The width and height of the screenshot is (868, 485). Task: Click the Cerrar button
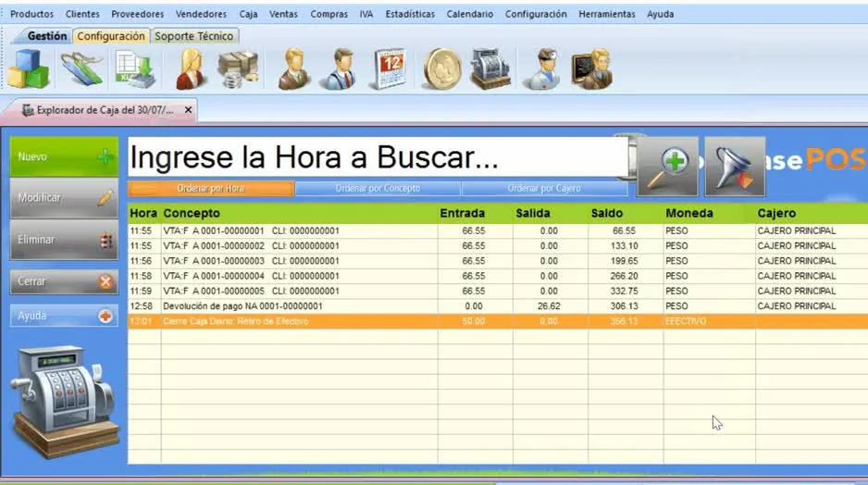point(64,281)
